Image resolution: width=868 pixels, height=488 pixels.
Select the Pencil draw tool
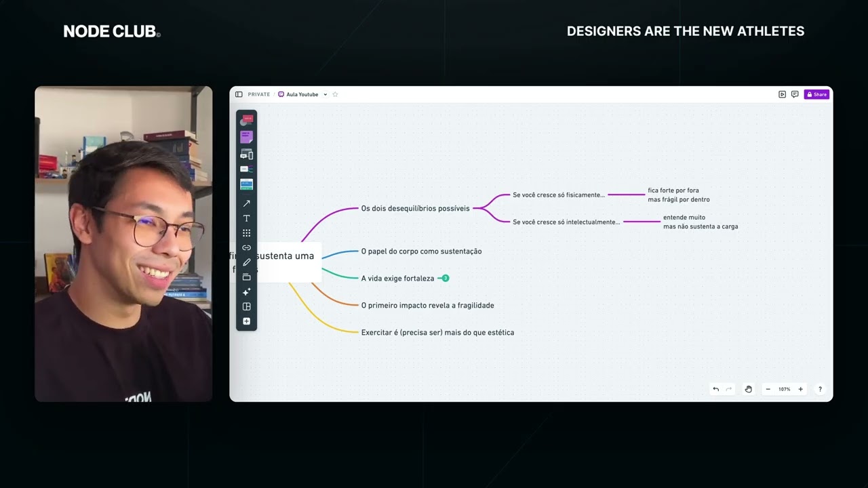(246, 262)
